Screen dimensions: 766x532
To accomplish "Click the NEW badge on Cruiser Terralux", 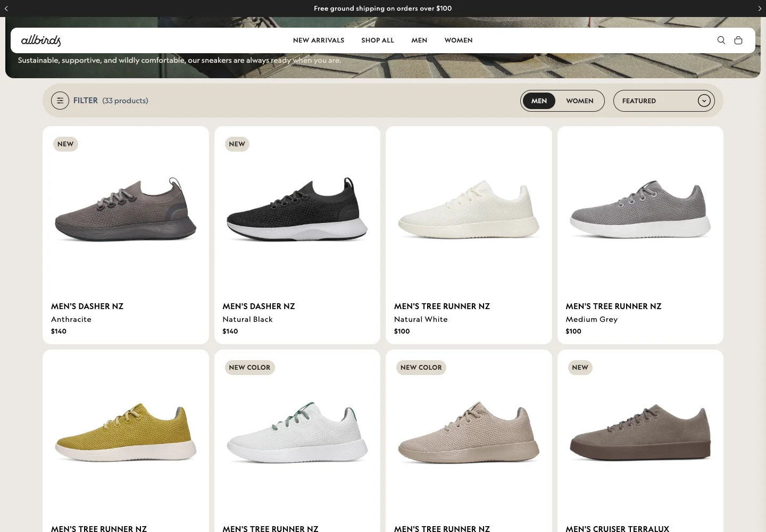I will tap(580, 368).
